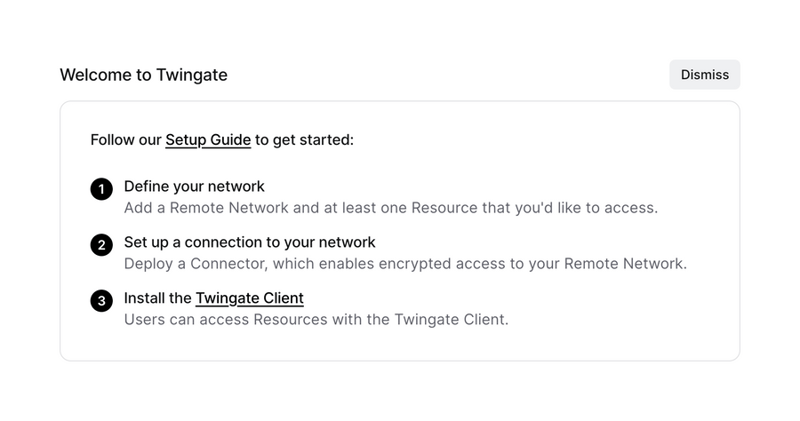Screen dimensions: 800x421
Task: Click the "Users can access Resources" description
Action: coord(316,321)
